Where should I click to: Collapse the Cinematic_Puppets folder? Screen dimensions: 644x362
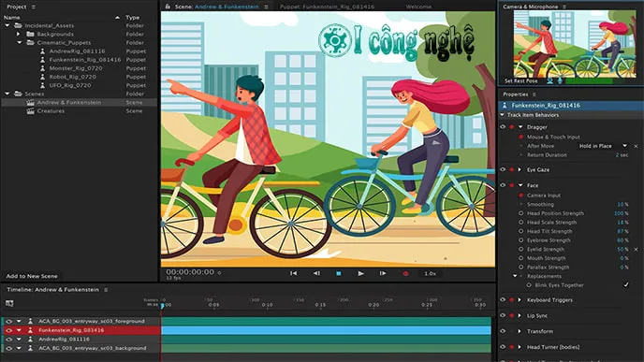tap(20, 43)
